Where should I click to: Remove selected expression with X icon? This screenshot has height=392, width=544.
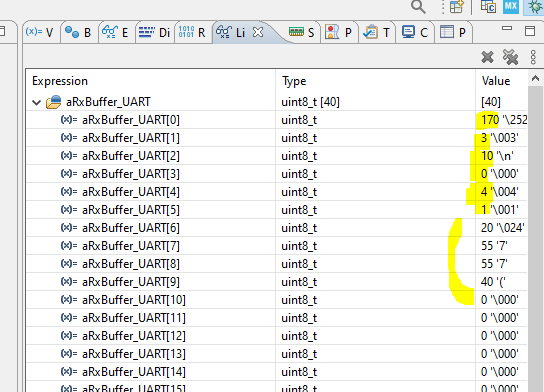pos(487,57)
